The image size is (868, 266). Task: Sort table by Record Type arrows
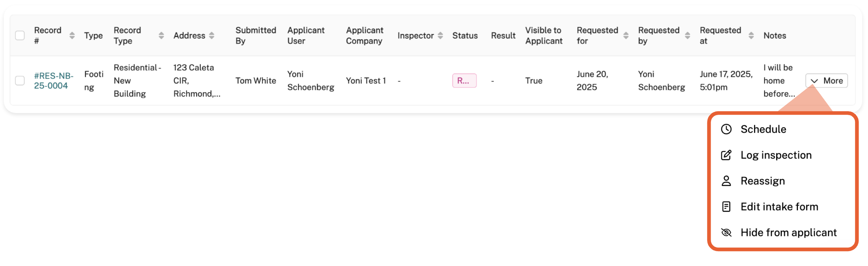click(x=161, y=35)
